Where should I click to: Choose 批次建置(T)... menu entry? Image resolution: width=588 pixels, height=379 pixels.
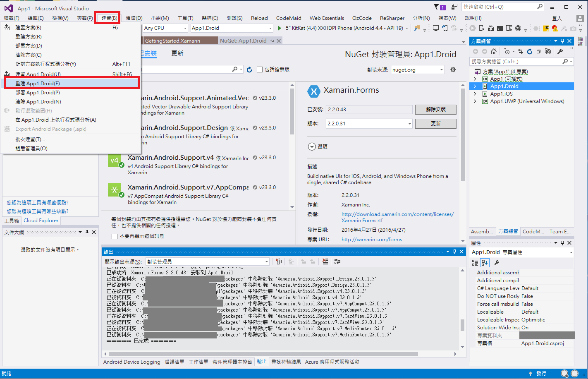[x=71, y=139]
